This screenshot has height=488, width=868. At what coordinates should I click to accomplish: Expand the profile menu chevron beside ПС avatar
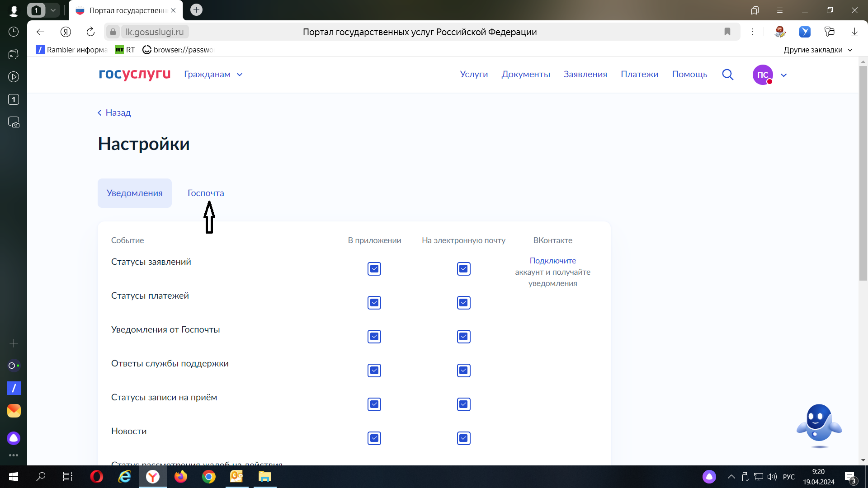[783, 75]
